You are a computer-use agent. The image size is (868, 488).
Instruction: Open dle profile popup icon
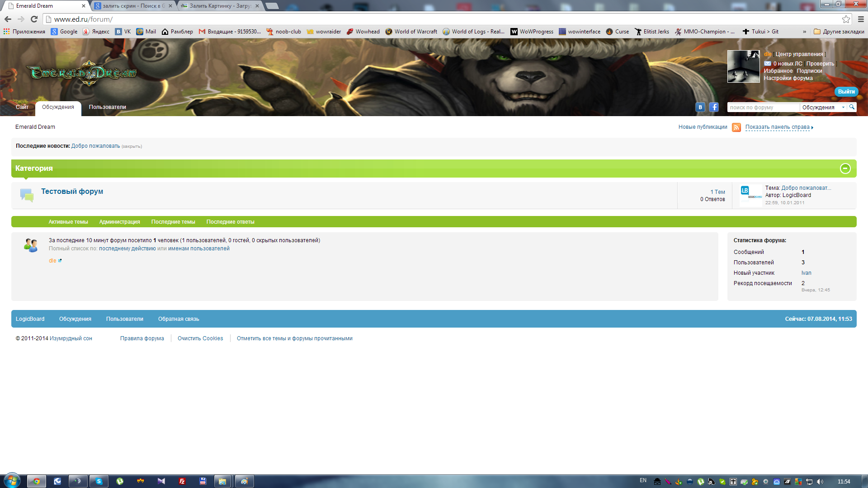(x=60, y=261)
